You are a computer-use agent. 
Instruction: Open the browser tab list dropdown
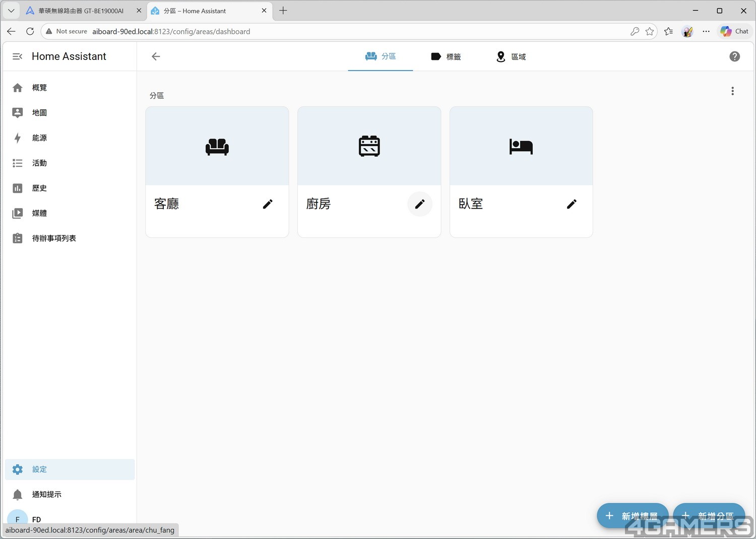(11, 11)
